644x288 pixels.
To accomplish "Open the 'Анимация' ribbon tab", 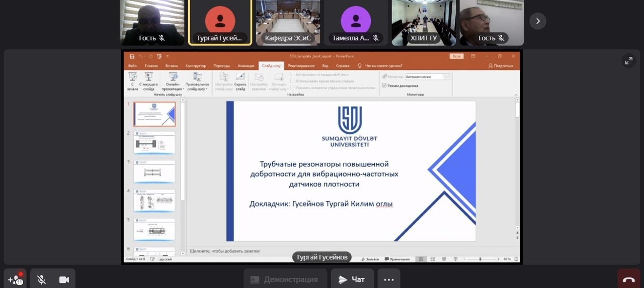I will 246,66.
